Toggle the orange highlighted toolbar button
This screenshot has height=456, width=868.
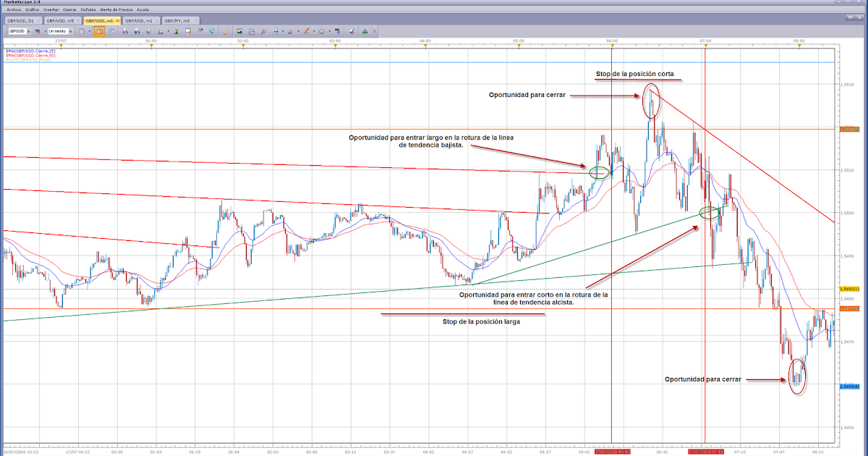click(99, 31)
